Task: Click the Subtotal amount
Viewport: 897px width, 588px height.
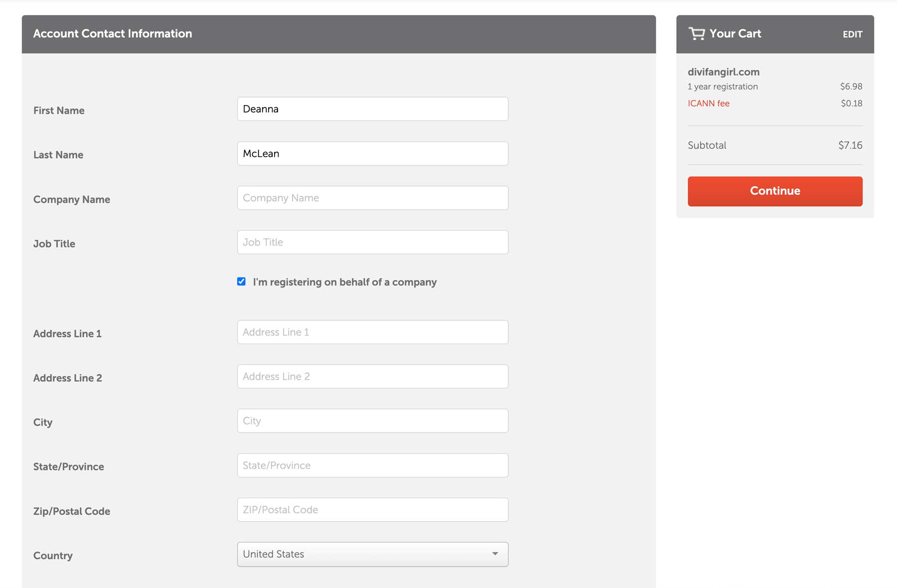Action: coord(851,145)
